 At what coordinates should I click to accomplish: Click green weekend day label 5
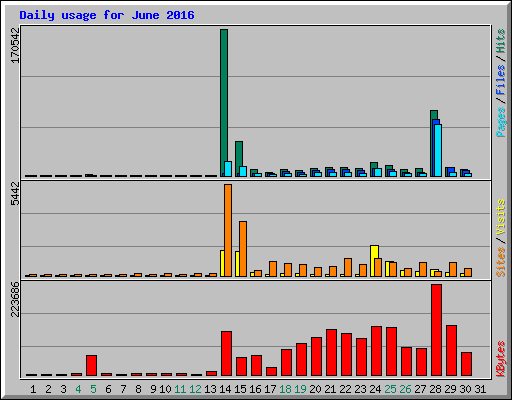coord(93,389)
